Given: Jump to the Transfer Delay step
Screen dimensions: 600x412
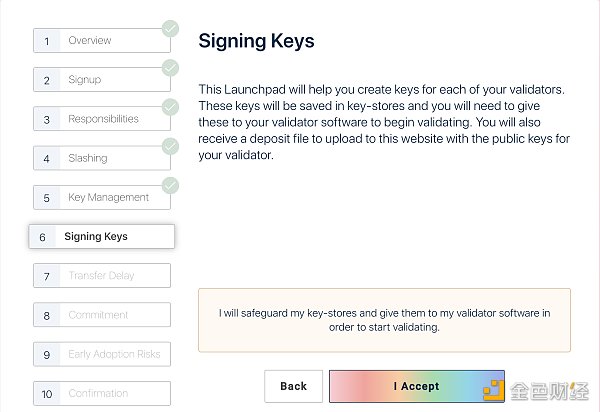Looking at the screenshot, I should [102, 276].
